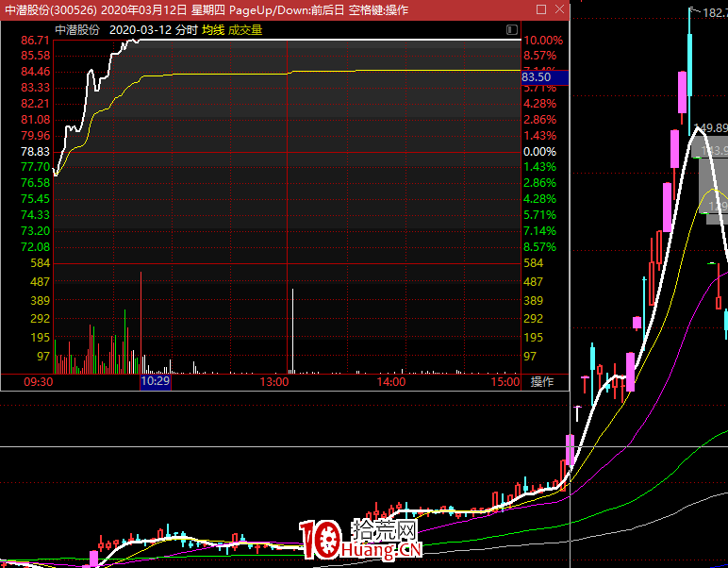The width and height of the screenshot is (728, 568).
Task: Click the 78.83 previous close price label
Action: pos(35,152)
